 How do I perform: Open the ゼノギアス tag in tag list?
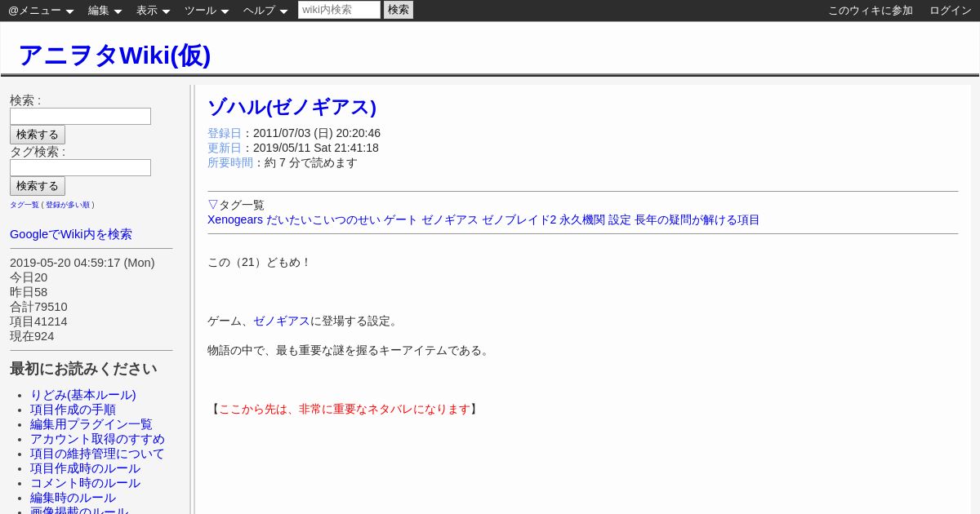pos(450,219)
